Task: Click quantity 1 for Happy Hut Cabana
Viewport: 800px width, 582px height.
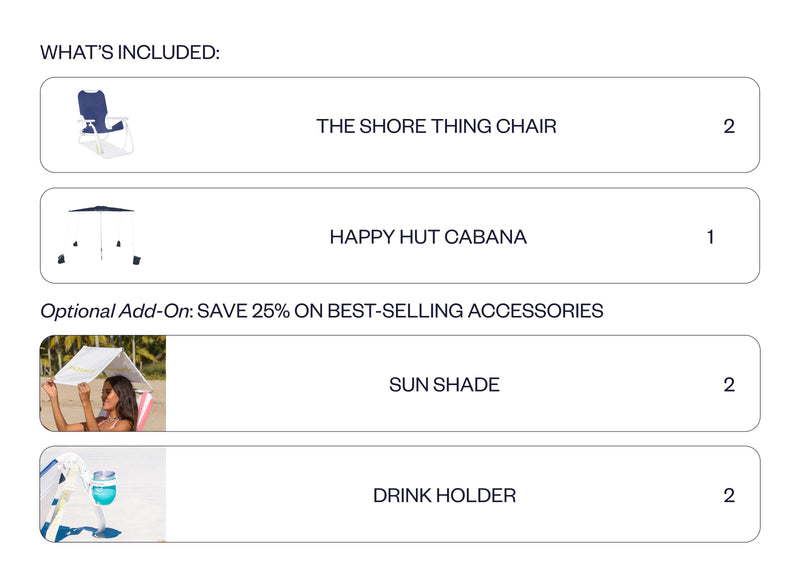Action: coord(710,237)
